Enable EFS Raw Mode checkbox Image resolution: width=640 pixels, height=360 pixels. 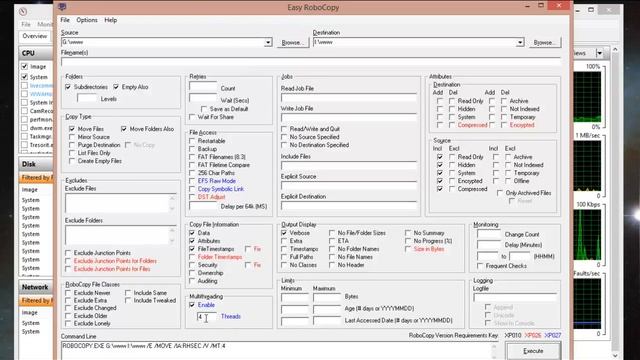click(x=192, y=181)
